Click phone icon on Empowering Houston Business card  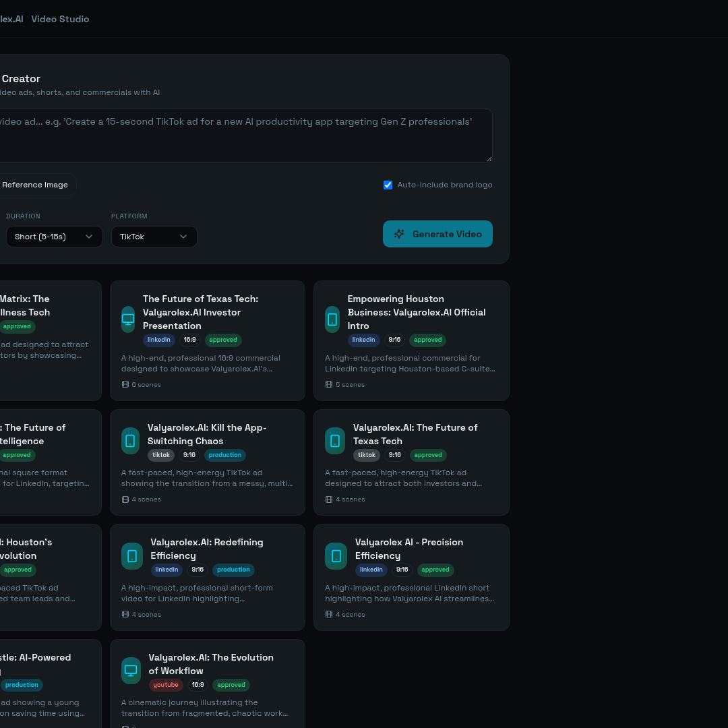332,320
